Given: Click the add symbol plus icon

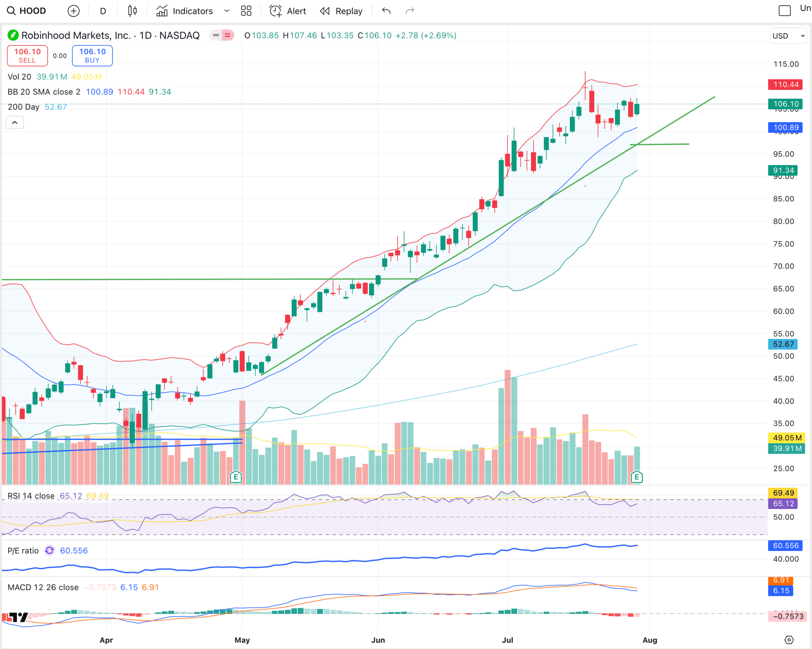Looking at the screenshot, I should (x=74, y=11).
